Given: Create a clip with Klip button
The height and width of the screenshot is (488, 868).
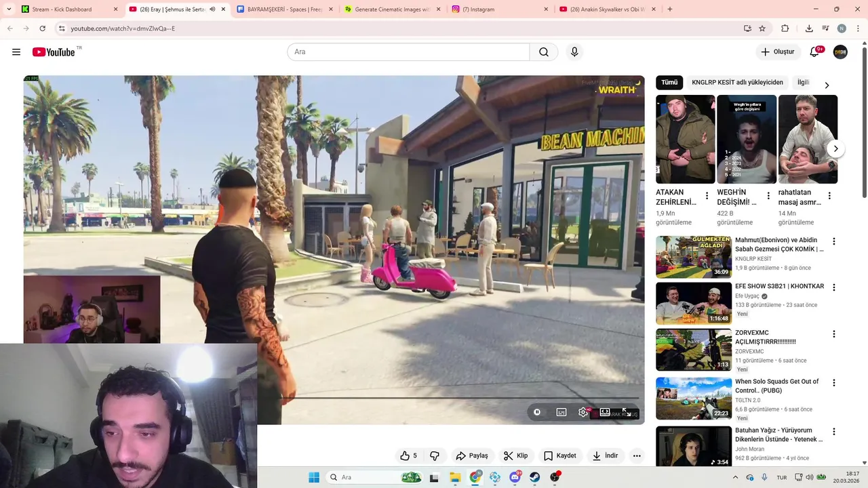Looking at the screenshot, I should point(515,455).
